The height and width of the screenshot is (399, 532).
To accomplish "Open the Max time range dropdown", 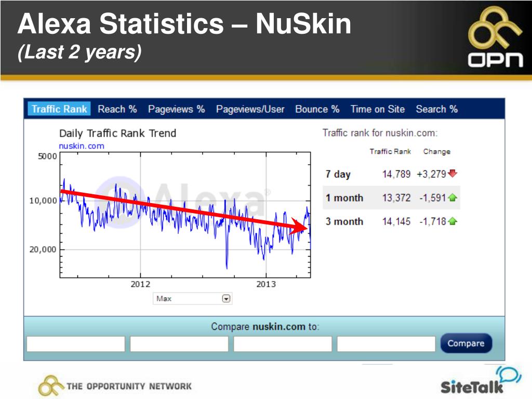I will click(x=192, y=299).
